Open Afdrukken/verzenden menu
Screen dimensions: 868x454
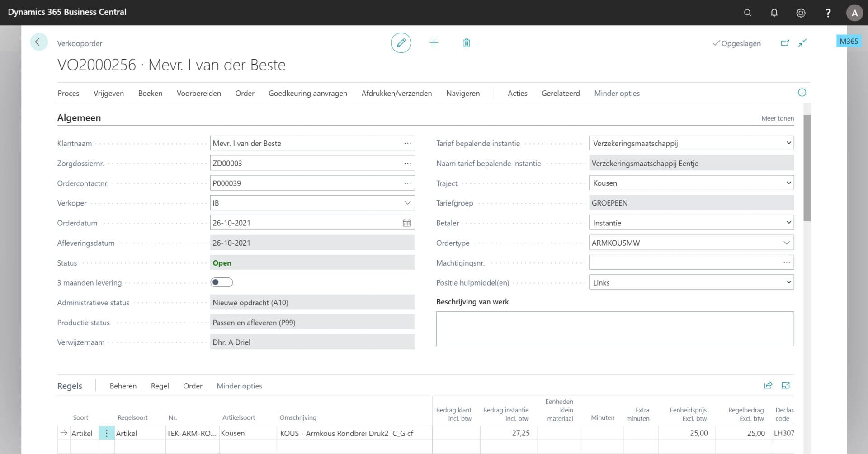tap(396, 93)
